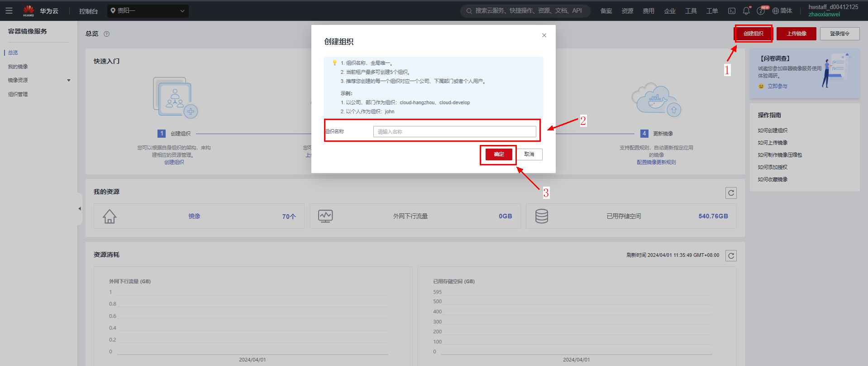
Task: Launch the CloudShell terminal icon
Action: pos(732,11)
